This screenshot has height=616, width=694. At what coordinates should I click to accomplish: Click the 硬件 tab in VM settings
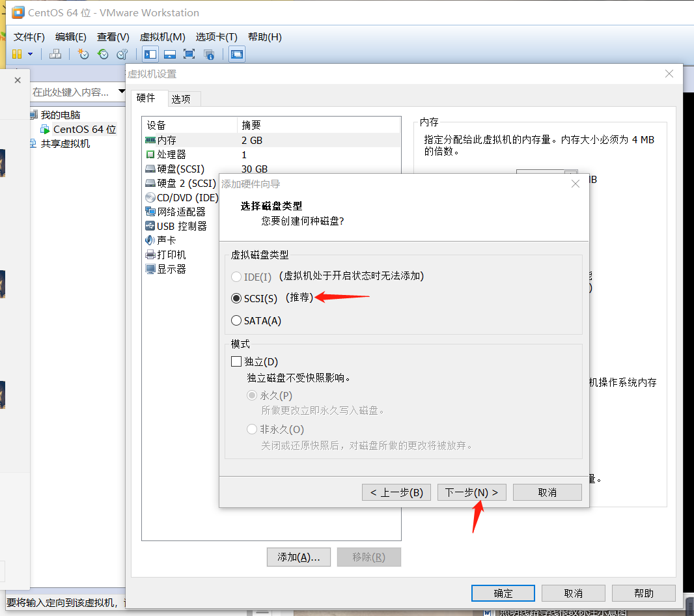click(146, 98)
